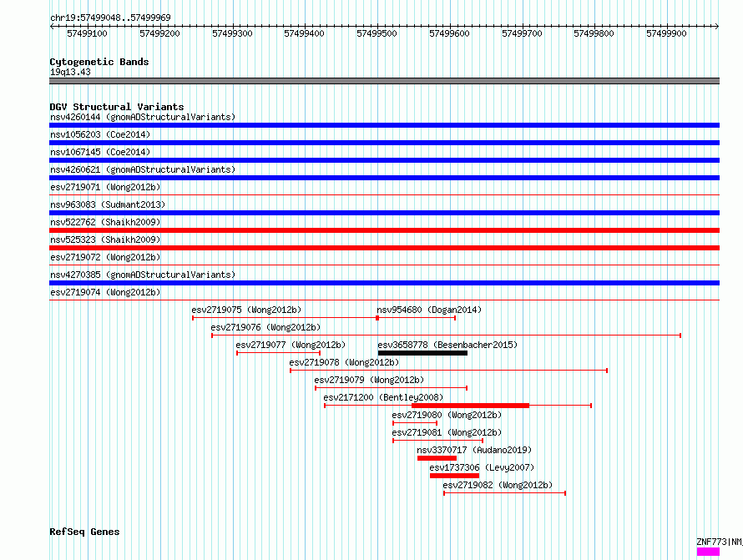
Task: Click the magenta ZNF773 gene block
Action: (709, 552)
